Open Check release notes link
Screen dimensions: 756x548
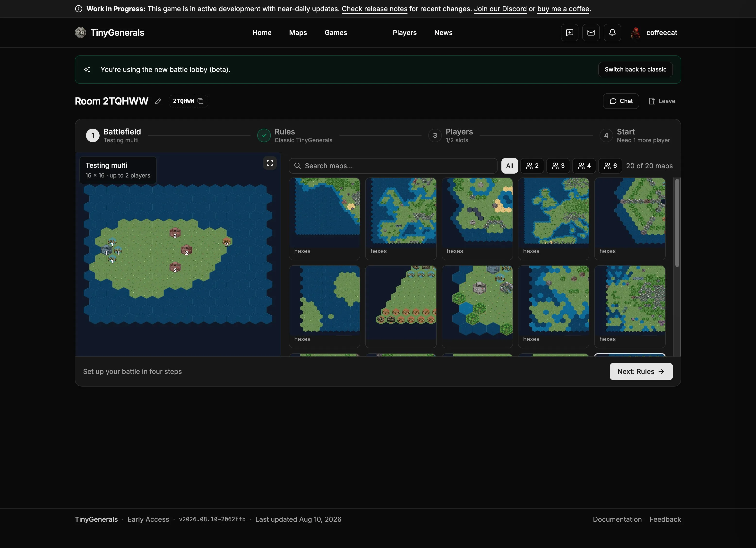pos(374,9)
